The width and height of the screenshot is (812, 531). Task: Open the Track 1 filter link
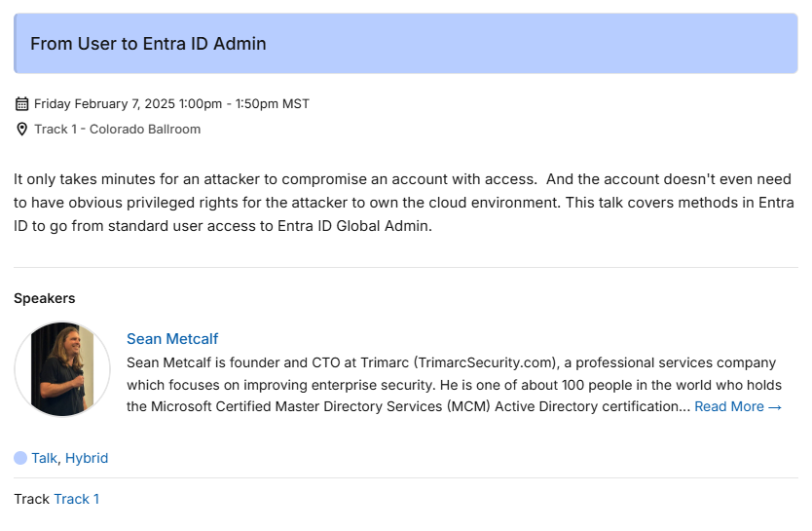pos(77,499)
